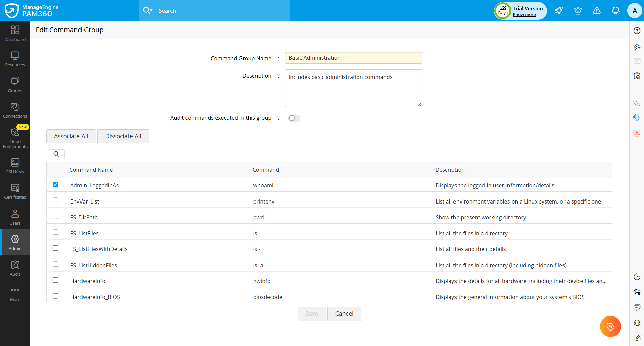Navigate to SSH Keys

[x=15, y=166]
